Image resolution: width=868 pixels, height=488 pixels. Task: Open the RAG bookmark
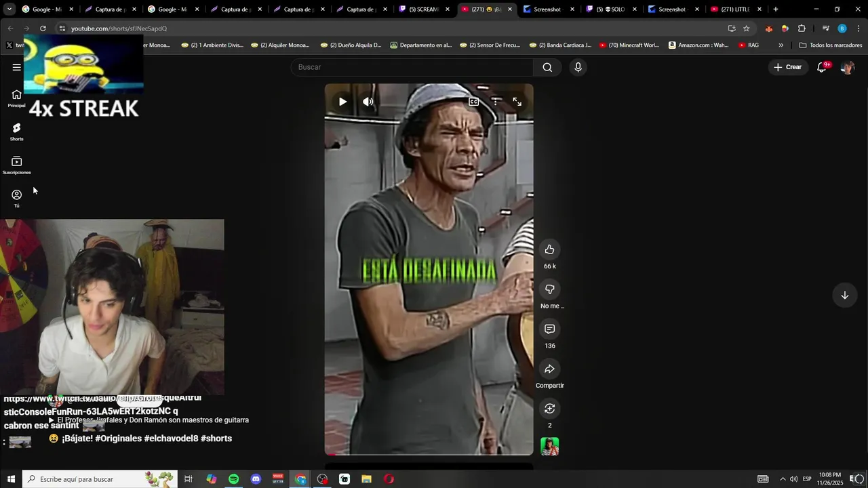(x=749, y=45)
